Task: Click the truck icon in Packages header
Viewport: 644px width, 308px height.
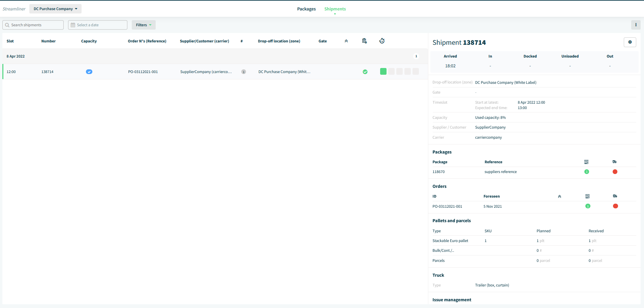Action: tap(615, 162)
